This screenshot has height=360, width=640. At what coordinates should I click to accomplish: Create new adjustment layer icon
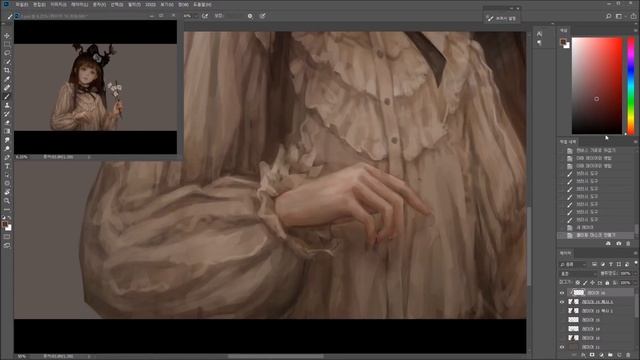(x=601, y=356)
